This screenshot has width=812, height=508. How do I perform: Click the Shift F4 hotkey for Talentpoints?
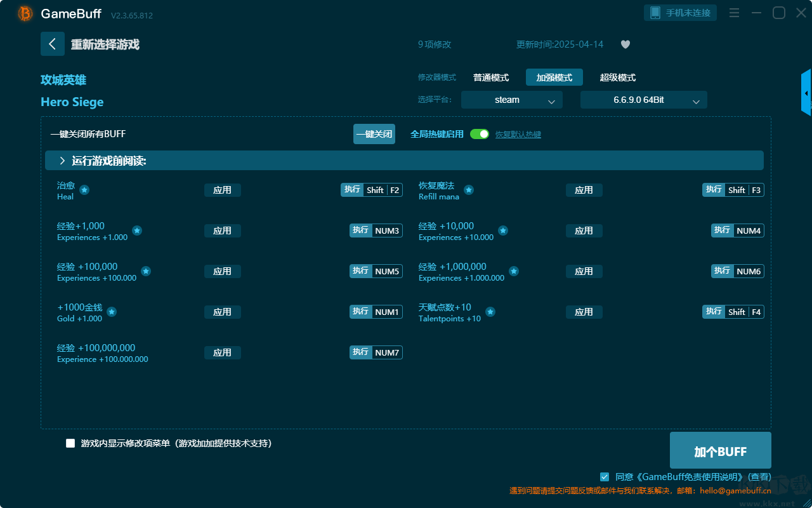[x=733, y=312]
